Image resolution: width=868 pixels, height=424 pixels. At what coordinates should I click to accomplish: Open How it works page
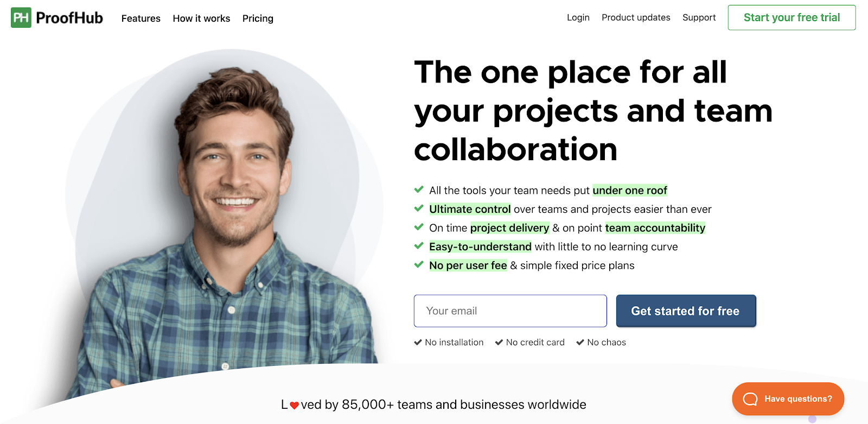[201, 18]
